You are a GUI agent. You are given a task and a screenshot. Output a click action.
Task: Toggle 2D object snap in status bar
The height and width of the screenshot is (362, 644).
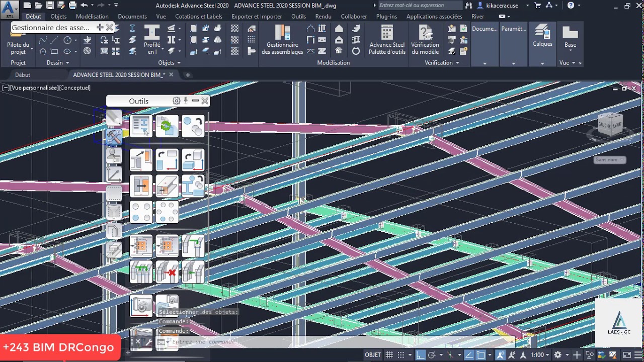click(481, 355)
